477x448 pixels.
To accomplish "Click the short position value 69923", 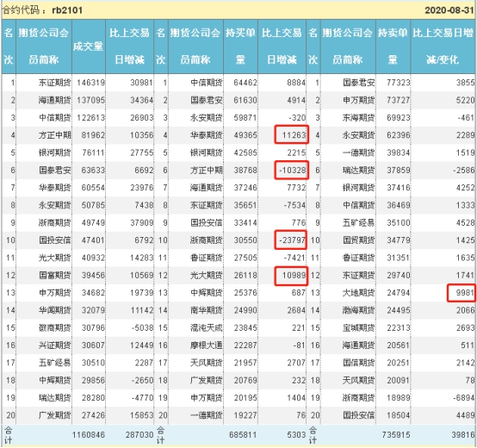I will (x=398, y=117).
